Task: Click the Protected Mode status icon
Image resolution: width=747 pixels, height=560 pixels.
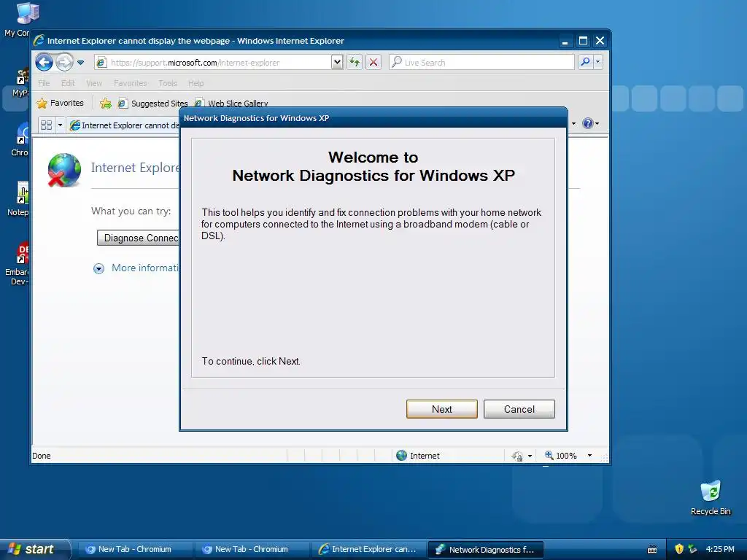Action: [517, 456]
